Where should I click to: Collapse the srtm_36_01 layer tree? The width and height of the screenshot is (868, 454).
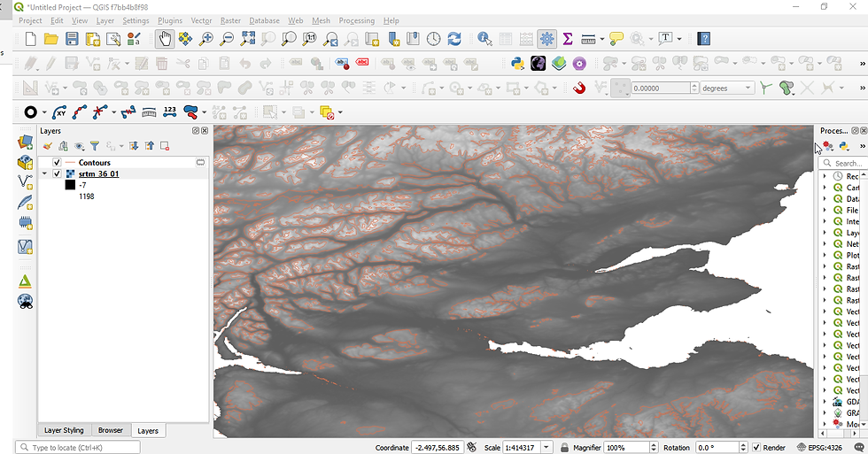point(45,174)
